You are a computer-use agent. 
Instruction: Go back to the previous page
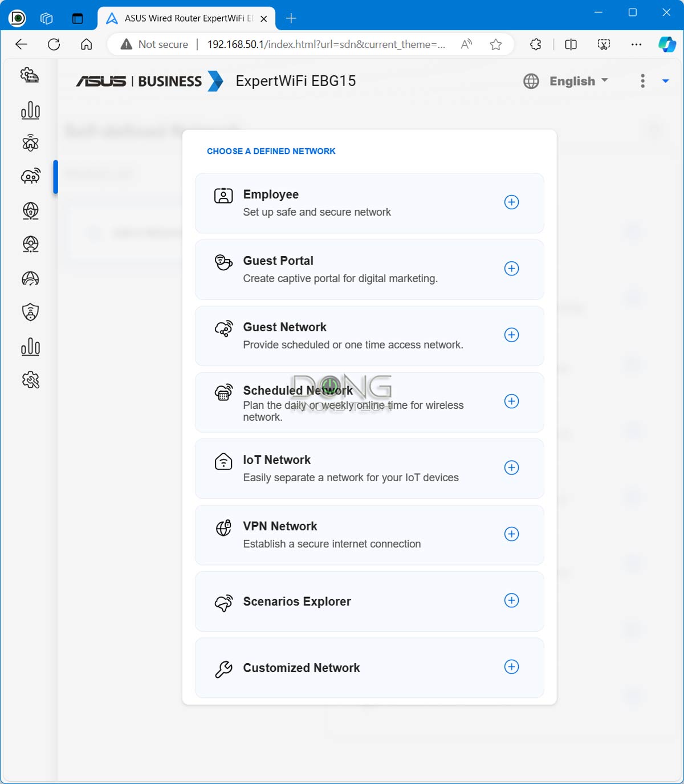pyautogui.click(x=21, y=44)
